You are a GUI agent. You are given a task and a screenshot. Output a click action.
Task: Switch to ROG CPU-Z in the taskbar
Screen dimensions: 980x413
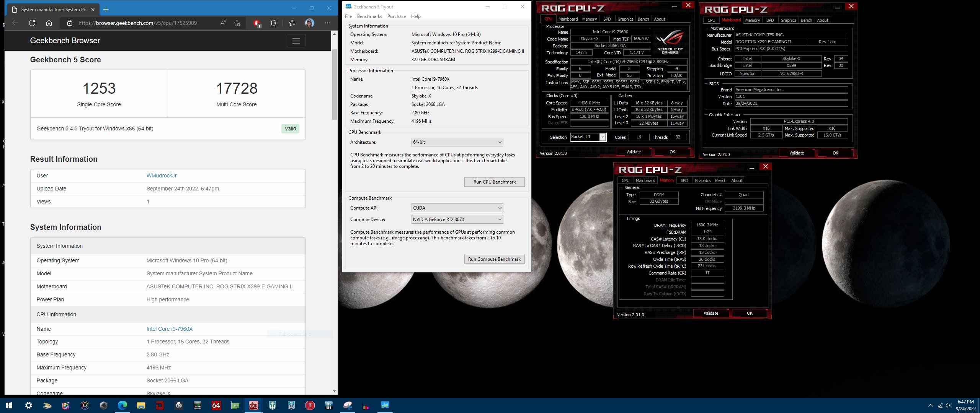(254, 405)
